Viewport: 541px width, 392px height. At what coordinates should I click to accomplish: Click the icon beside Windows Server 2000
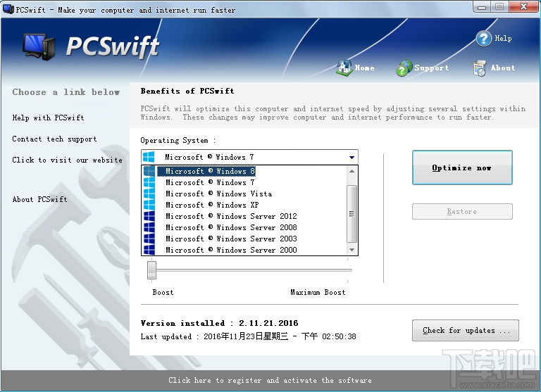click(x=149, y=250)
